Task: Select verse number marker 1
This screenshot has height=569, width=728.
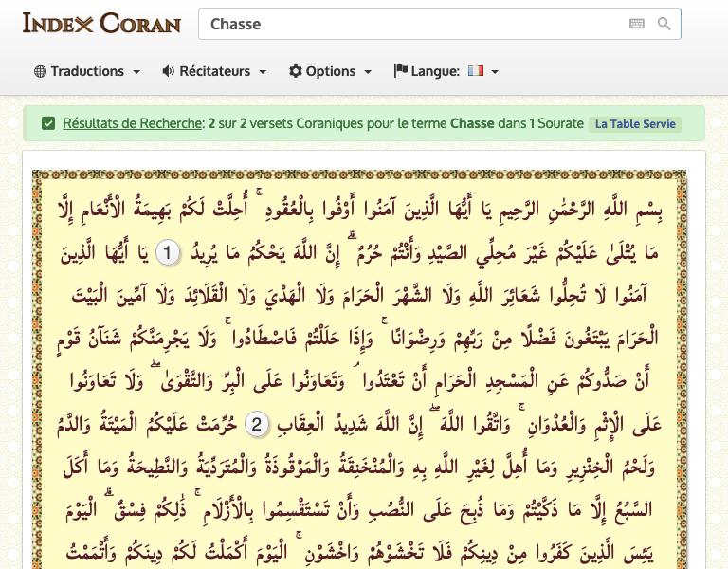Action: [168, 253]
